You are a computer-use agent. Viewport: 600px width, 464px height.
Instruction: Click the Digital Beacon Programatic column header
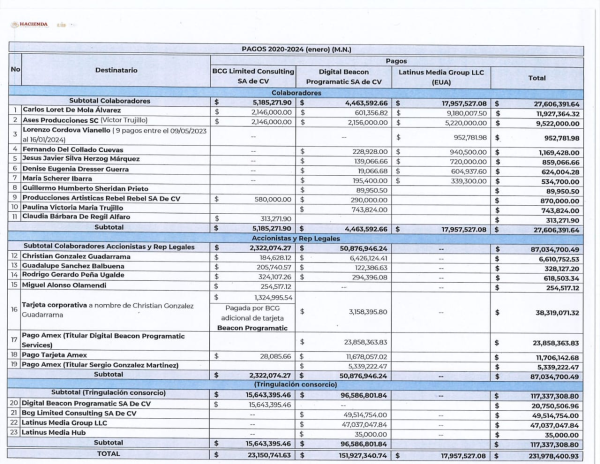(x=344, y=77)
